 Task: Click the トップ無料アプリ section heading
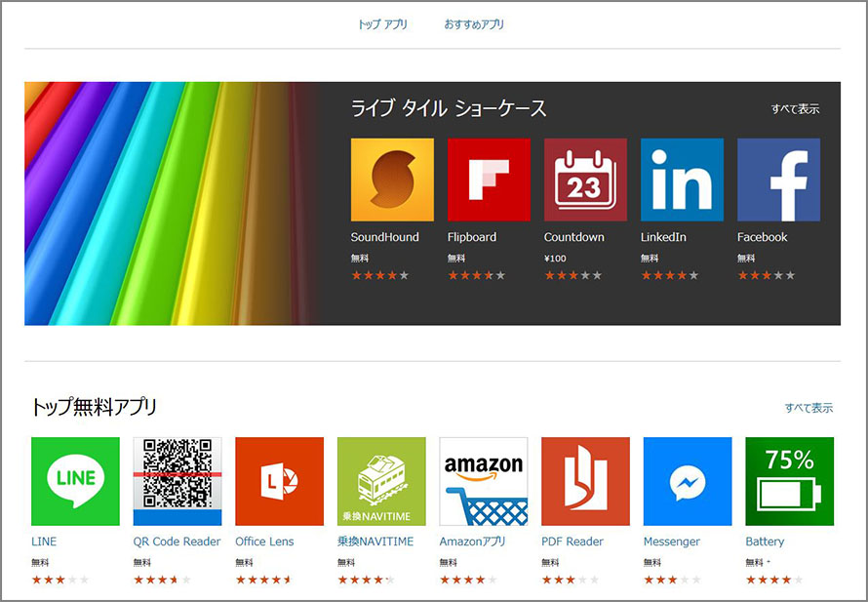(x=94, y=407)
